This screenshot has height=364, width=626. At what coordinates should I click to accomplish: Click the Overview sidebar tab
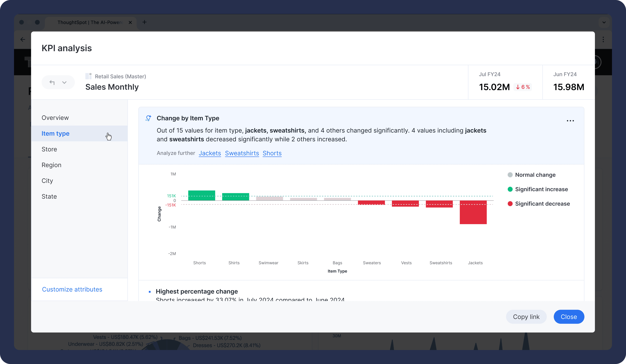(x=55, y=117)
